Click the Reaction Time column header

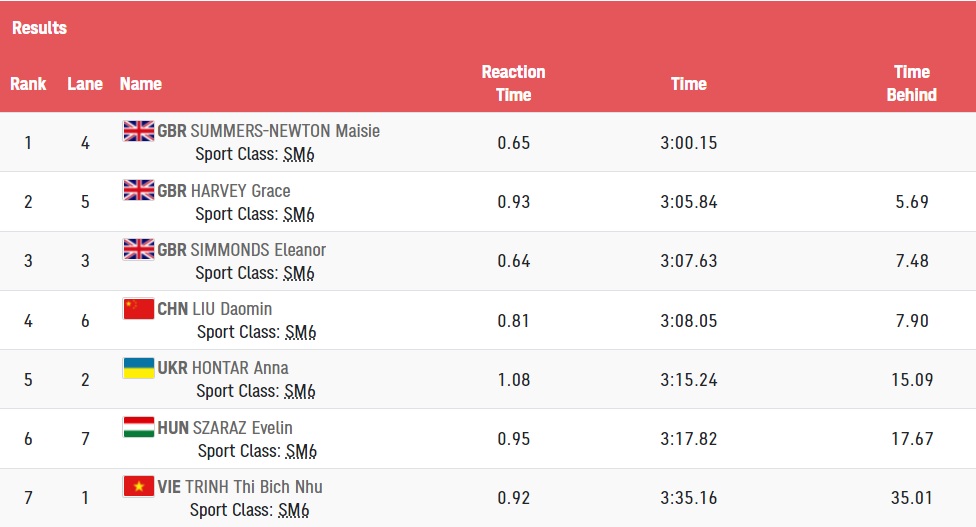click(x=514, y=83)
